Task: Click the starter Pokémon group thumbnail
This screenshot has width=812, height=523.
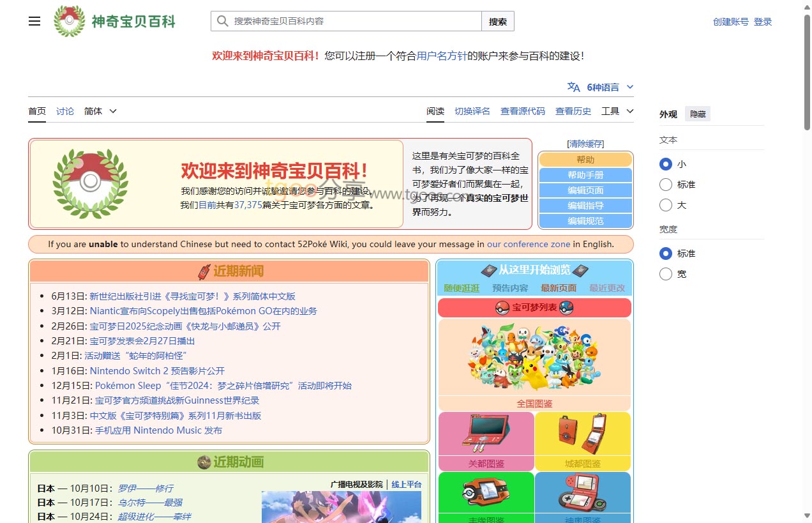Action: point(534,356)
